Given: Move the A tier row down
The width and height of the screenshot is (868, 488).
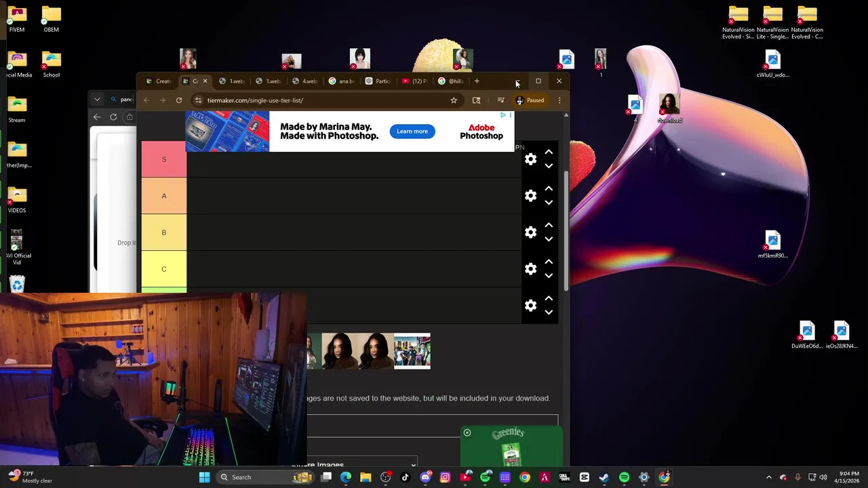Looking at the screenshot, I should click(x=549, y=203).
